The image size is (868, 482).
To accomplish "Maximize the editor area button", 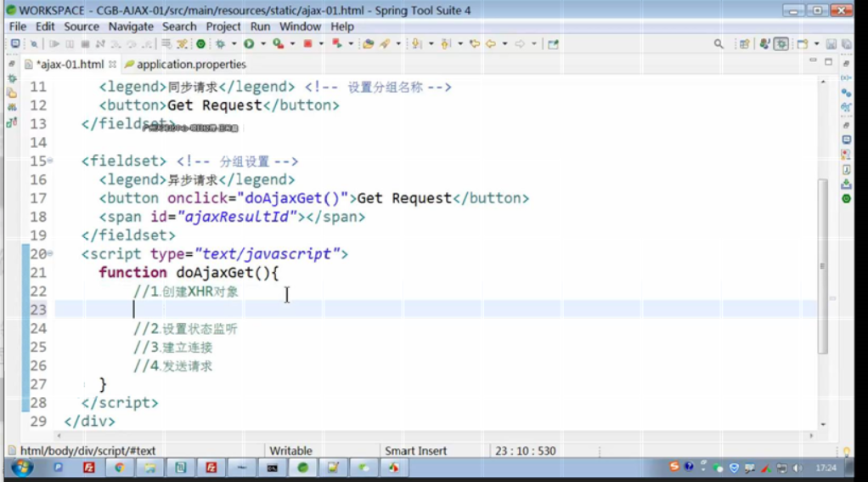I will coord(828,61).
